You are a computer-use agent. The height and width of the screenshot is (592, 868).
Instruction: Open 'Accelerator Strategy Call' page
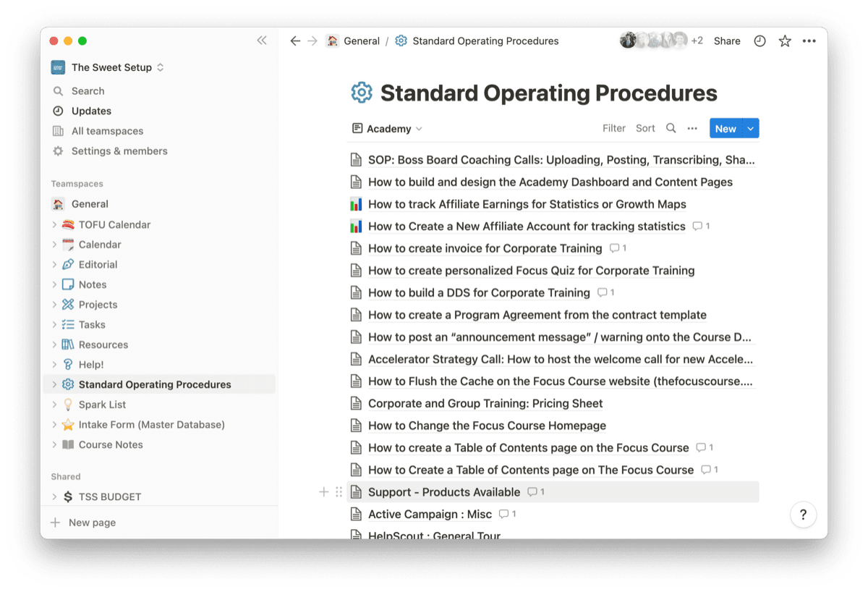[561, 359]
